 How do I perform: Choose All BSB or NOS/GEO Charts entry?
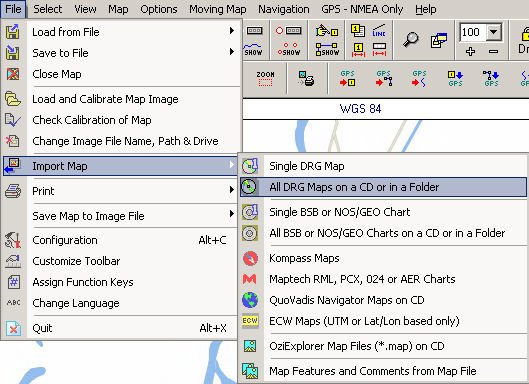click(383, 233)
